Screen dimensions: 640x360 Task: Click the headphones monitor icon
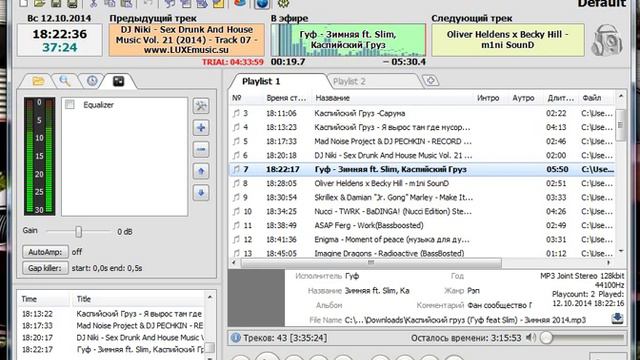pos(607,40)
